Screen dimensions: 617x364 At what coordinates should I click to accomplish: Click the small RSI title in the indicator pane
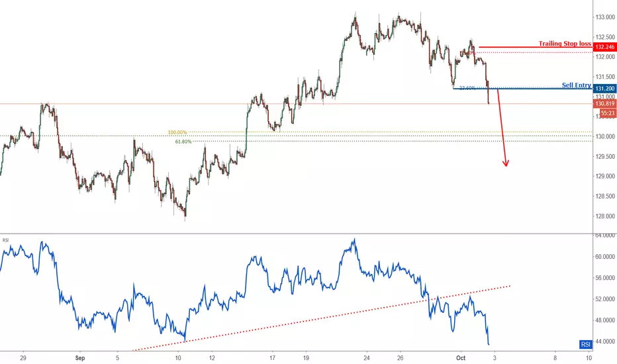click(5, 240)
